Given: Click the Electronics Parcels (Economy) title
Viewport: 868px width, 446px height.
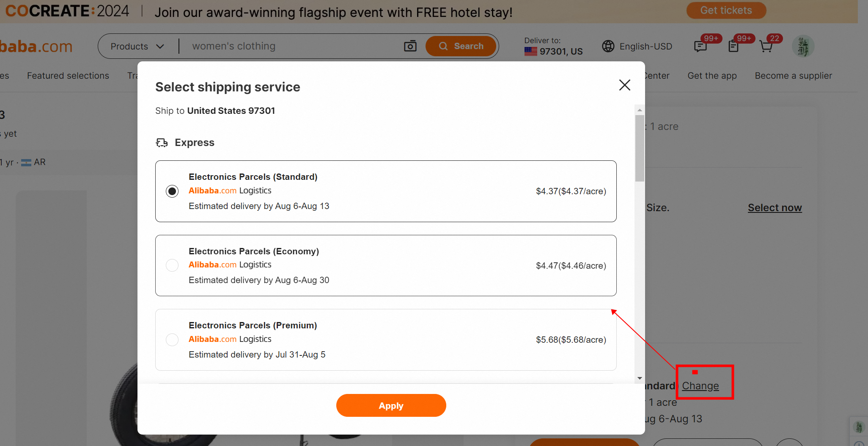Looking at the screenshot, I should coord(254,251).
